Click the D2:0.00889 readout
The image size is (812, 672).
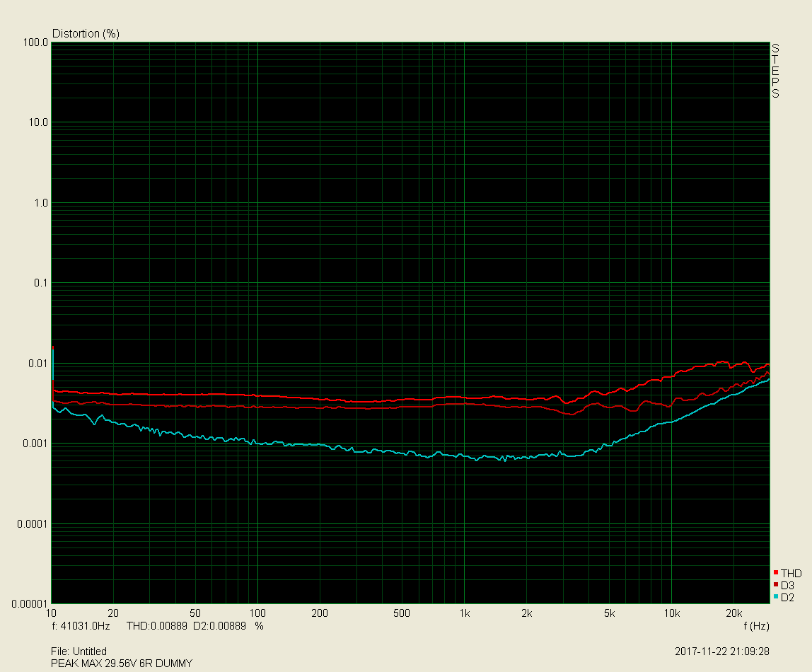point(219,626)
